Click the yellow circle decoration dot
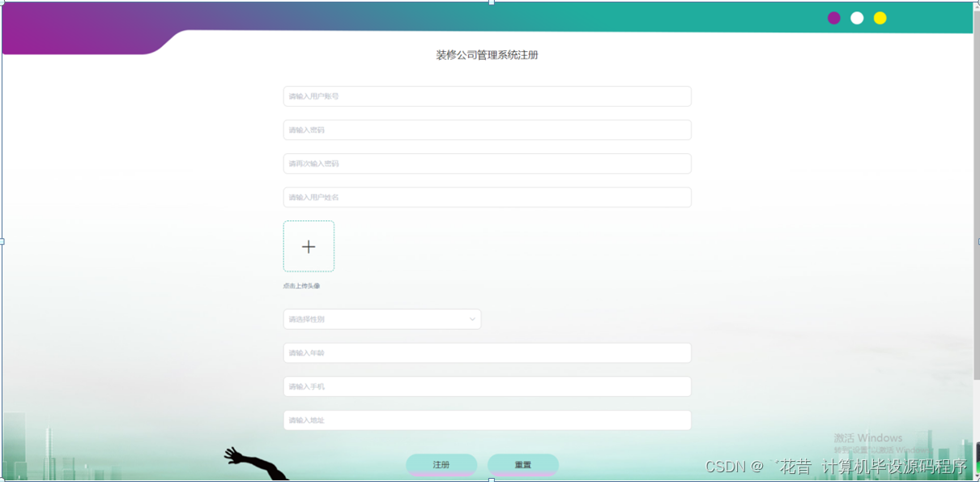The image size is (980, 482). (880, 17)
